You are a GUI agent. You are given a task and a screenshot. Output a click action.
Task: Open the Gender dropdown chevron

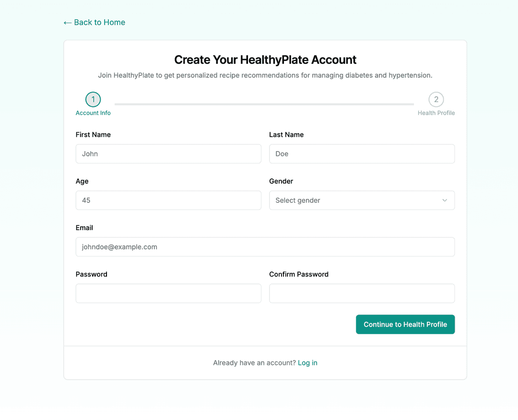445,200
